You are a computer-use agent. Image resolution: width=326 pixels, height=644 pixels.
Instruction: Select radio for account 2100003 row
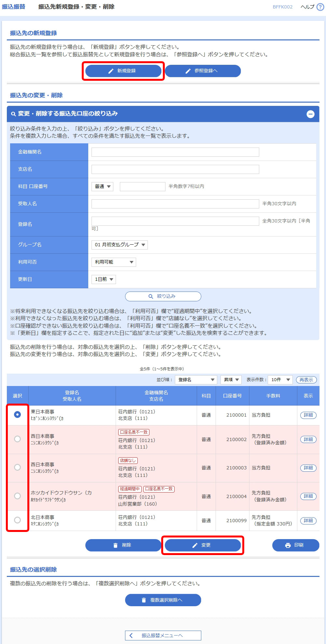point(18,467)
